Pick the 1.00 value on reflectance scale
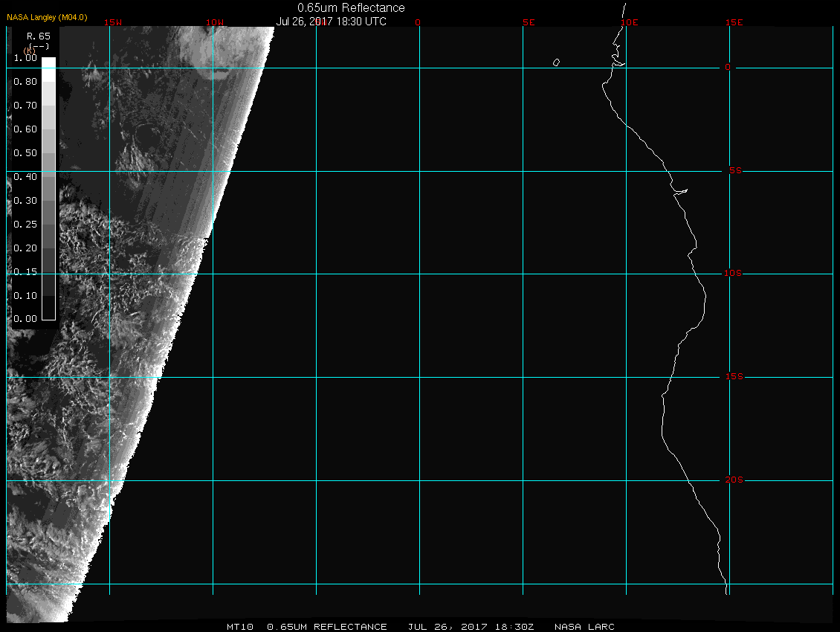 [x=25, y=58]
